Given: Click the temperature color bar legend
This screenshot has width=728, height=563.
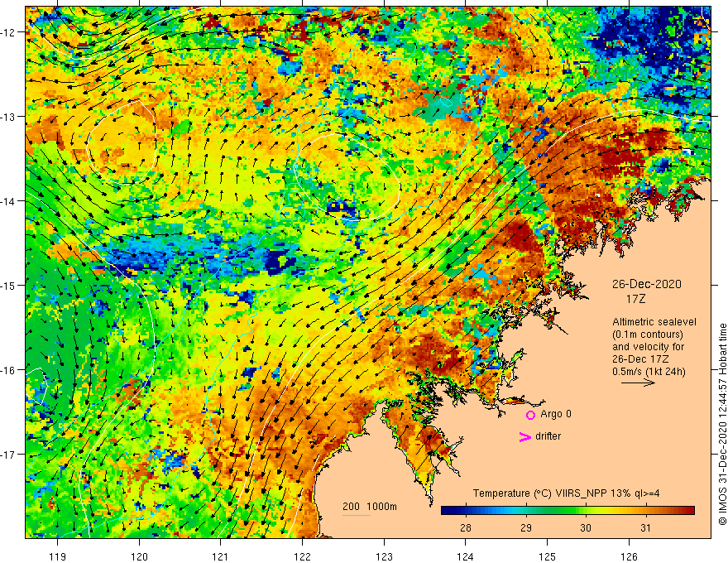Looking at the screenshot, I should tap(568, 511).
